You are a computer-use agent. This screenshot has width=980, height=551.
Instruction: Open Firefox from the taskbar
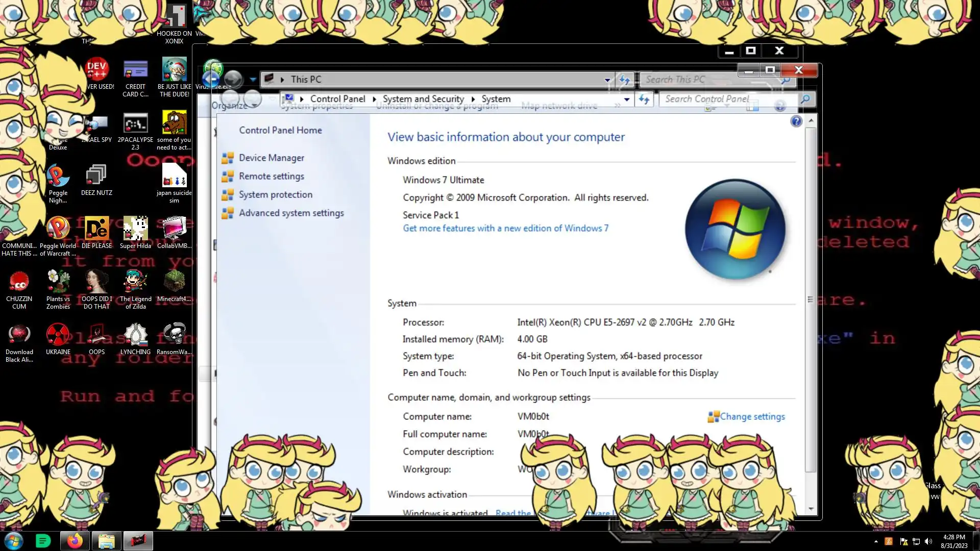(x=75, y=541)
